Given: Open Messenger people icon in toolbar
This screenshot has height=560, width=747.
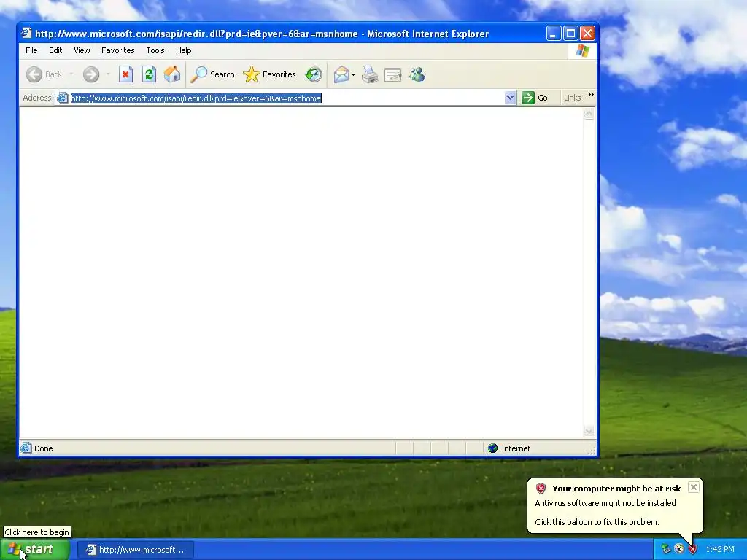Looking at the screenshot, I should (417, 74).
